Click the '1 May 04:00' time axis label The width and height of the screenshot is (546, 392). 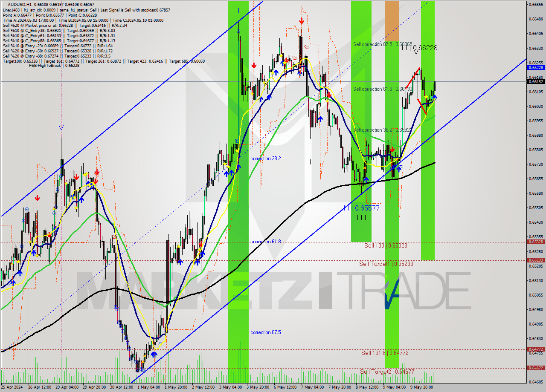[148, 387]
